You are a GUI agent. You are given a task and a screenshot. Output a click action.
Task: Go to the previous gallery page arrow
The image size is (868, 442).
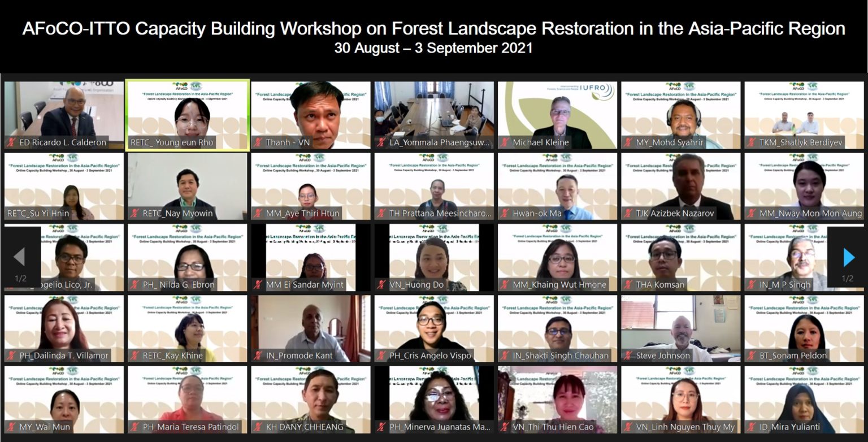tap(19, 257)
